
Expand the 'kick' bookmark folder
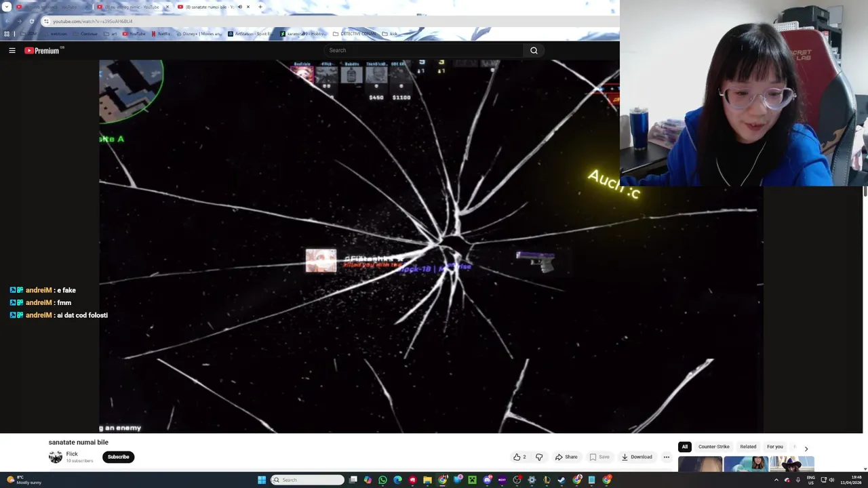coord(389,34)
